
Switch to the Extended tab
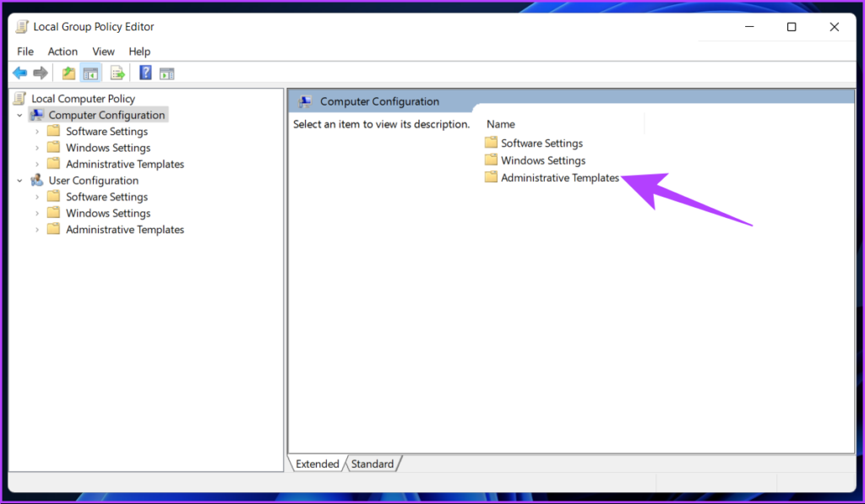317,463
